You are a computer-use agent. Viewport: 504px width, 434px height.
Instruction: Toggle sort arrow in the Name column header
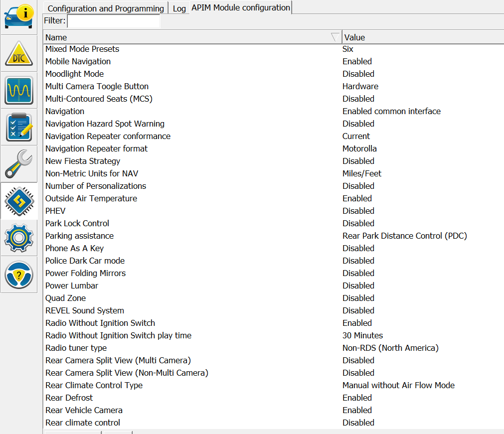[335, 37]
